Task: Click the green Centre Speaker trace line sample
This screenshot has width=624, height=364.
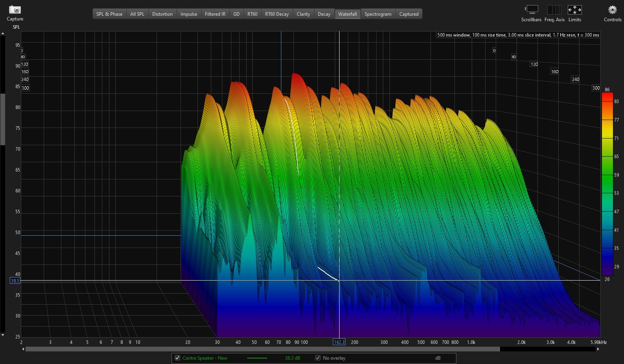Action: tap(257, 358)
